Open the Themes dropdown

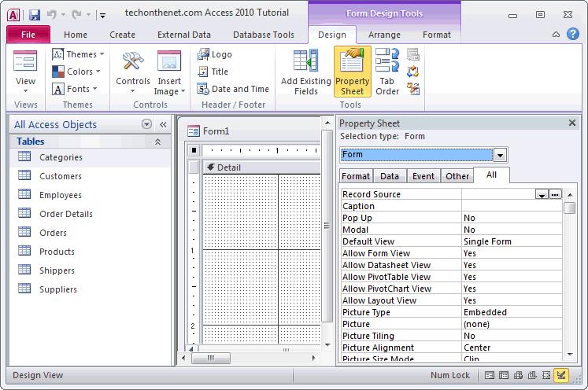tap(75, 54)
